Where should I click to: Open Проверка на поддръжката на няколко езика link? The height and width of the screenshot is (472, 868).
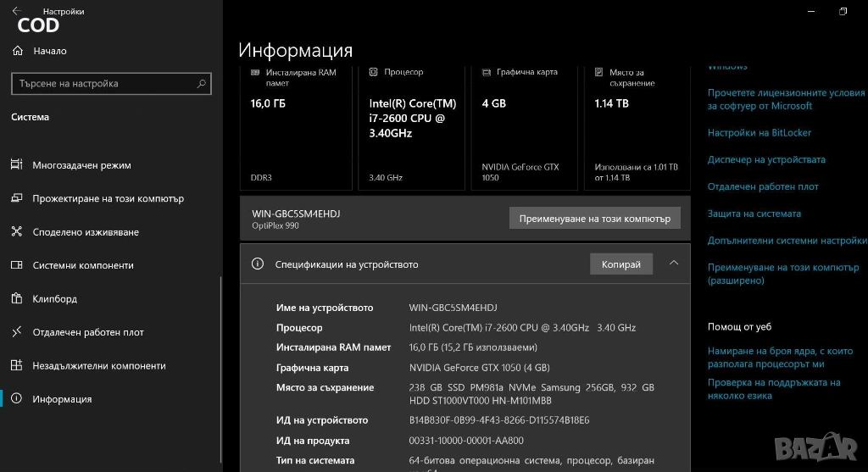[x=774, y=389]
